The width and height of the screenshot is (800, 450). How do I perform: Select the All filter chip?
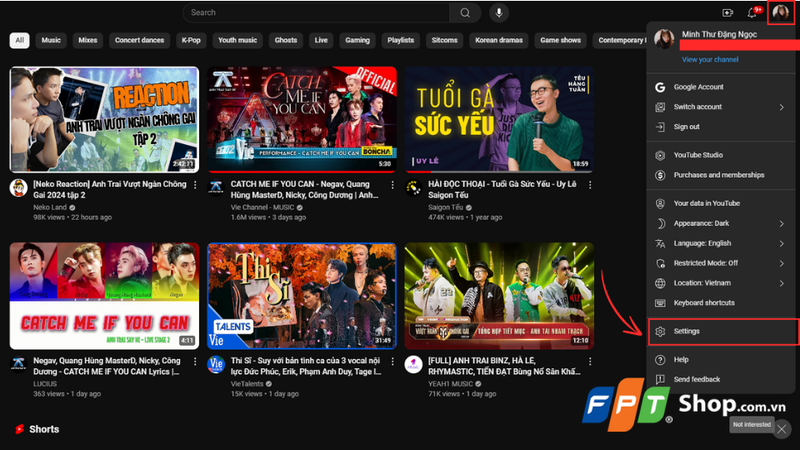(19, 40)
